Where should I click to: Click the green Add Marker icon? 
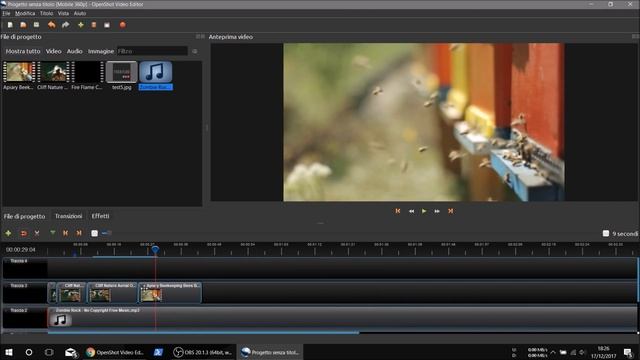point(53,233)
